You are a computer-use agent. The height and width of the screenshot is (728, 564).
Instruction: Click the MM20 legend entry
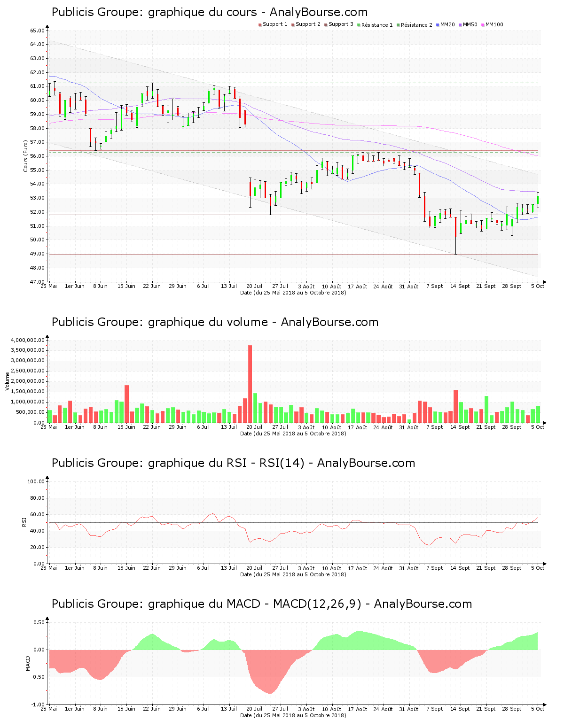click(x=446, y=24)
